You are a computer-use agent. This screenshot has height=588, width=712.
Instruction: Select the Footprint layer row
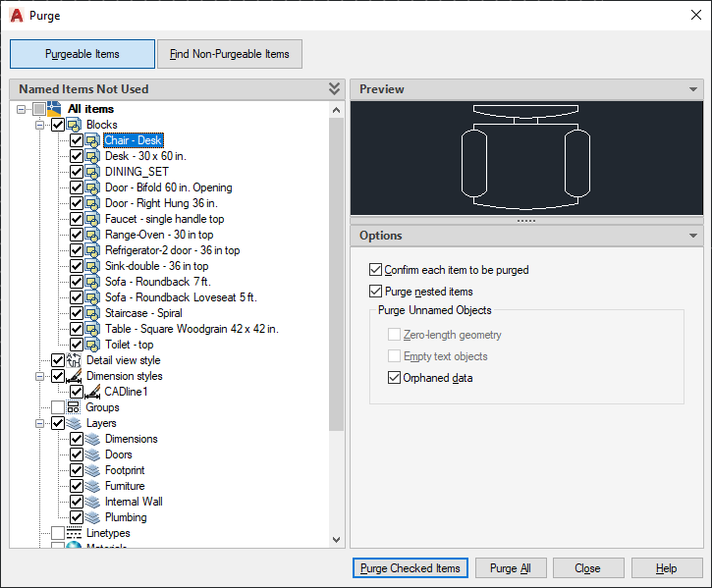click(x=125, y=470)
